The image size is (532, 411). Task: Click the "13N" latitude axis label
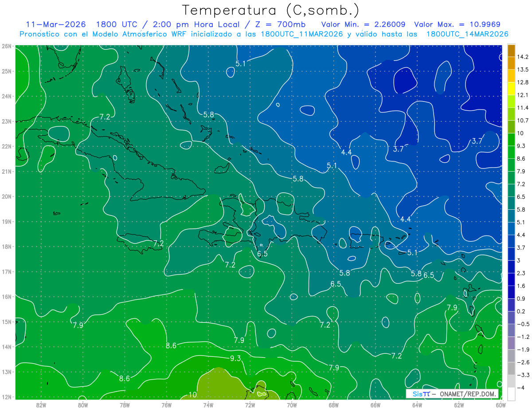click(6, 372)
